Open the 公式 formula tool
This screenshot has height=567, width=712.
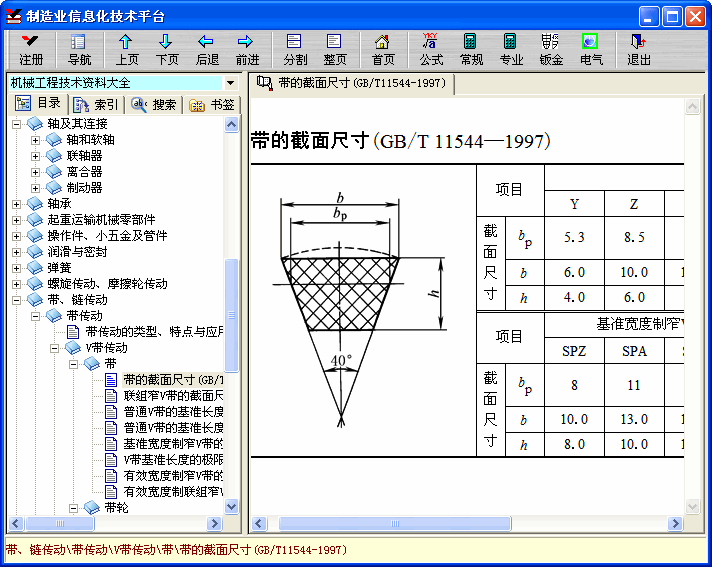(x=431, y=49)
